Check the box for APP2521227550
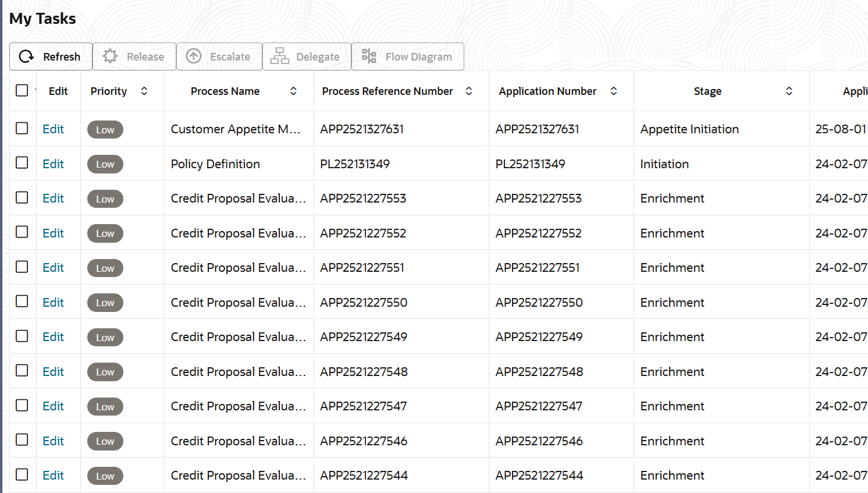 coord(22,301)
